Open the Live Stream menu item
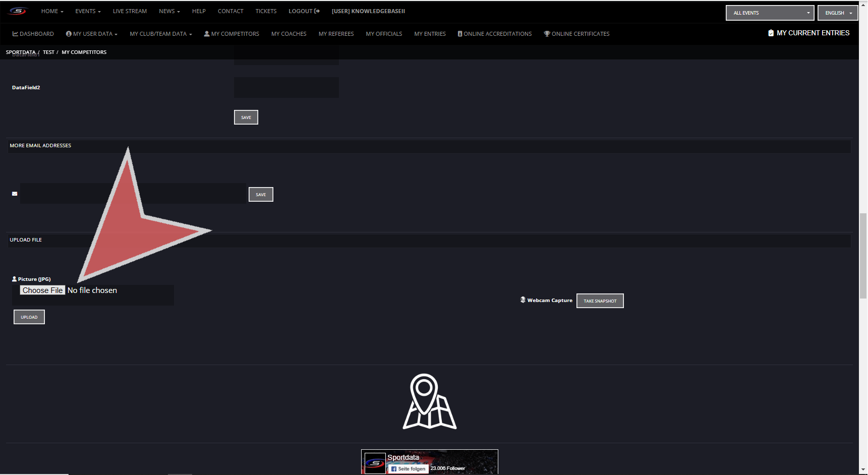This screenshot has width=868, height=475. (x=130, y=11)
